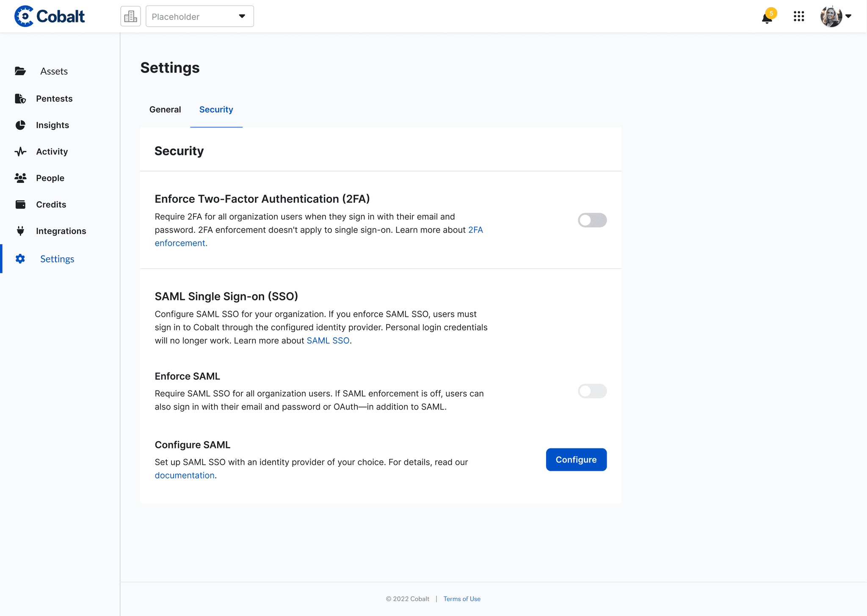Open the SAML SSO link
The image size is (867, 616).
(x=328, y=341)
